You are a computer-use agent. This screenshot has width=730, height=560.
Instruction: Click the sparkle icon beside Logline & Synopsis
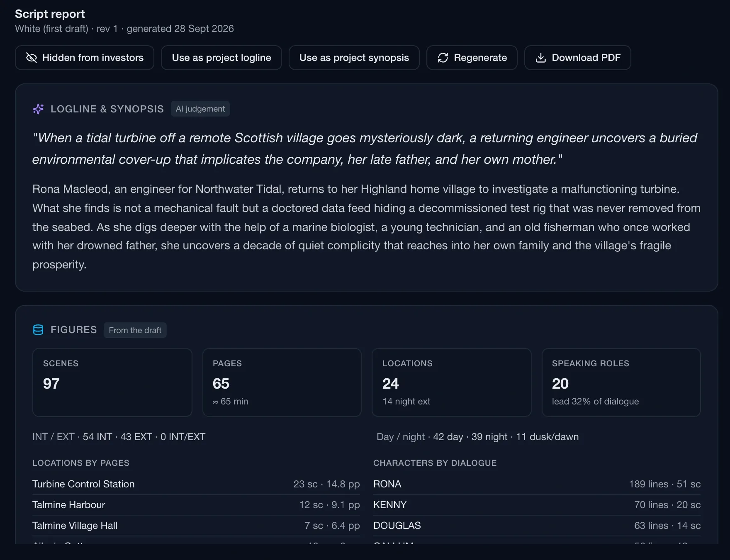click(38, 109)
